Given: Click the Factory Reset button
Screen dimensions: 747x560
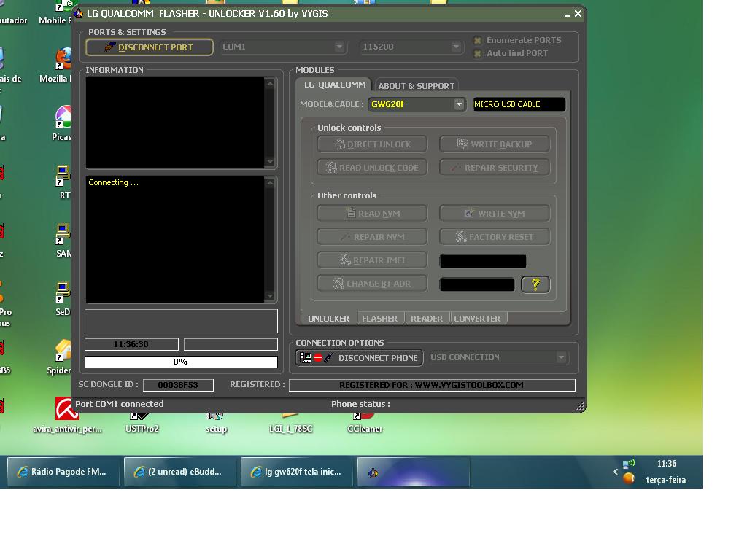Looking at the screenshot, I should 495,237.
